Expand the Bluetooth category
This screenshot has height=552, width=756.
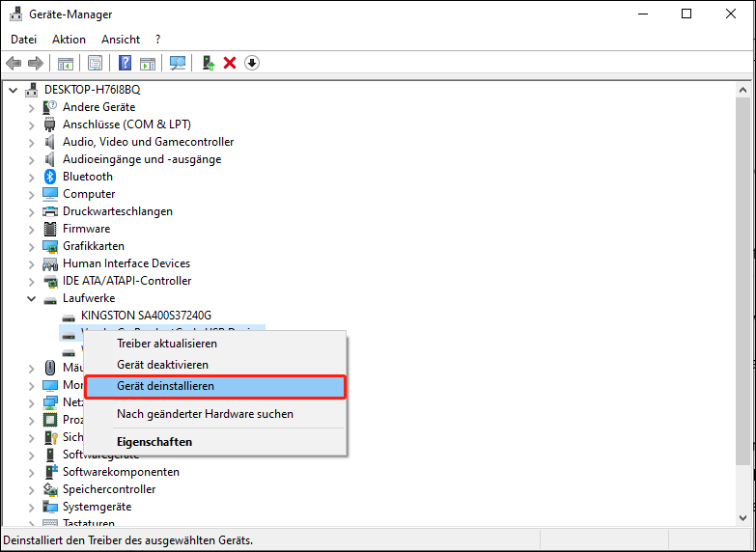[x=31, y=177]
